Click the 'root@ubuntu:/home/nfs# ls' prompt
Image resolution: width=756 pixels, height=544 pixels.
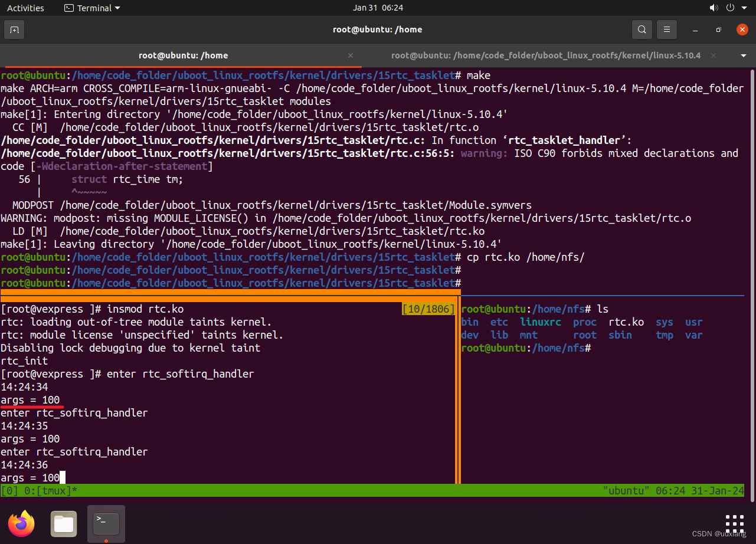[x=535, y=309]
